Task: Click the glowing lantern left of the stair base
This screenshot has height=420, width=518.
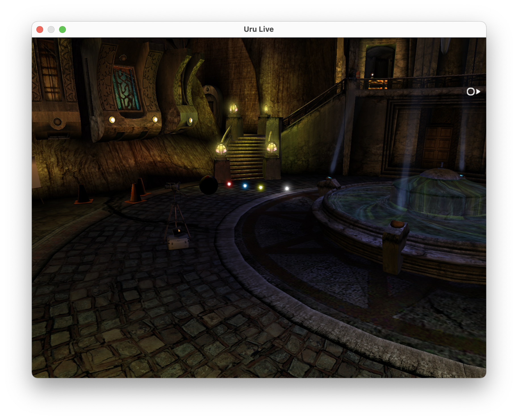Action: pos(221,149)
